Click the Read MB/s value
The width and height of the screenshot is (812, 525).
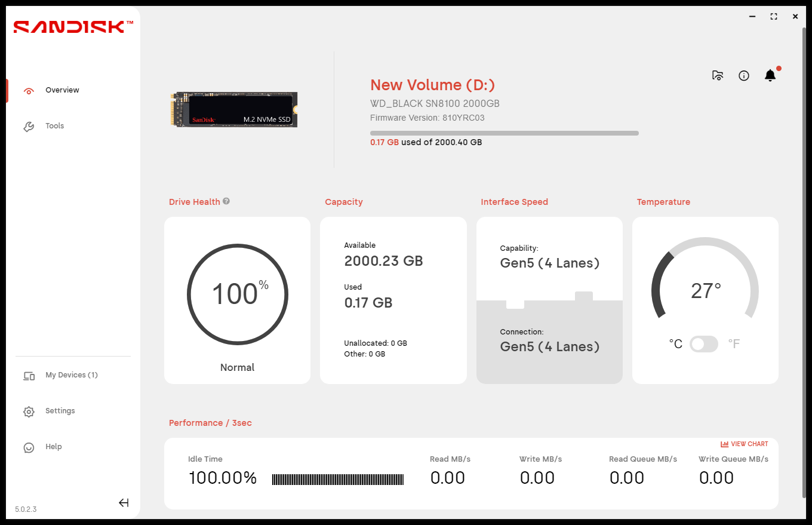448,478
